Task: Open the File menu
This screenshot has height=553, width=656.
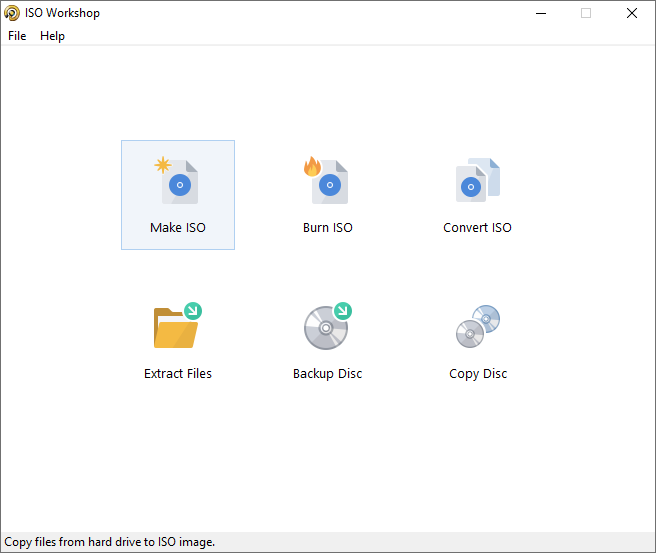Action: [17, 36]
